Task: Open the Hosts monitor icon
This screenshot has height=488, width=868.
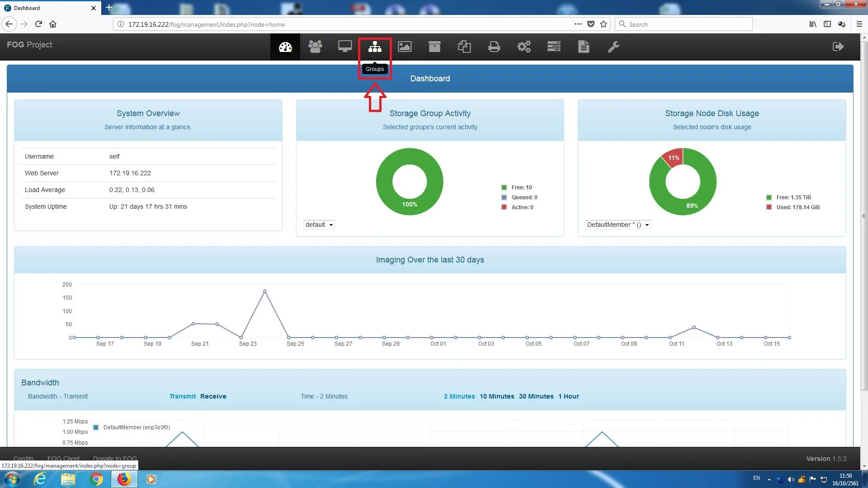Action: click(344, 47)
